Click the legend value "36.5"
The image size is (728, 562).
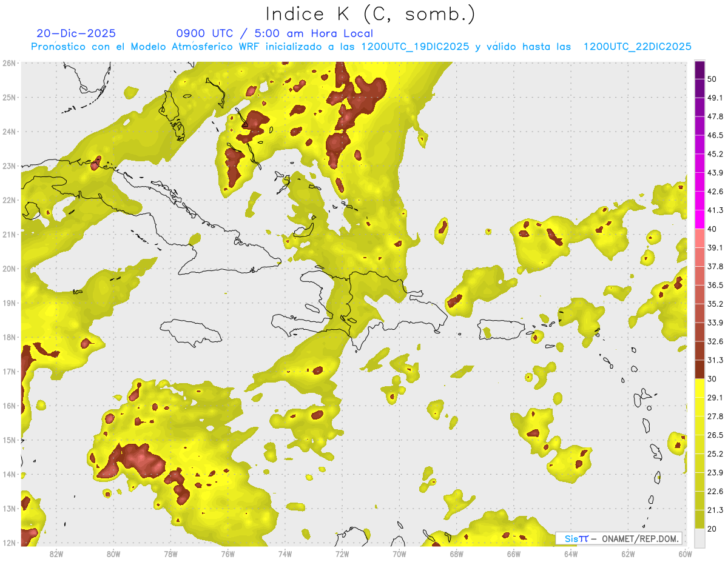[x=715, y=285]
